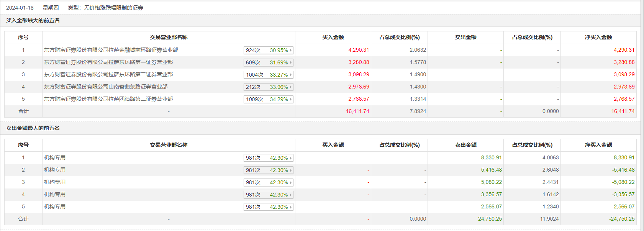Click the ratio value 1.4900

(x=418, y=74)
